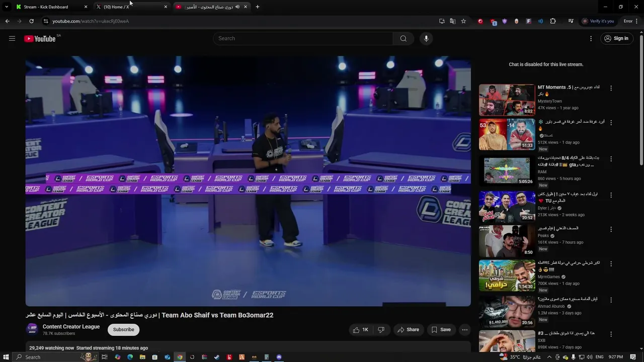Open the 51:33 video thumbnail
The height and width of the screenshot is (362, 644).
(x=507, y=134)
